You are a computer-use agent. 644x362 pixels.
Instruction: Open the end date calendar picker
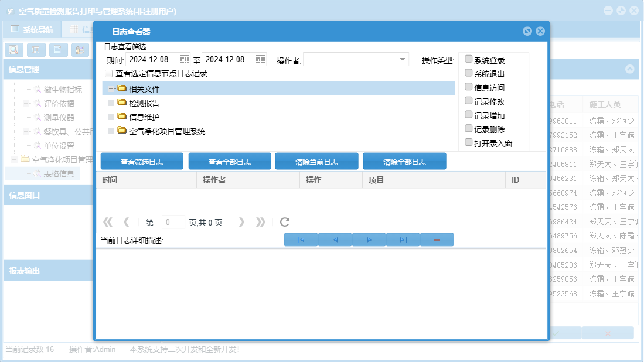click(x=260, y=59)
